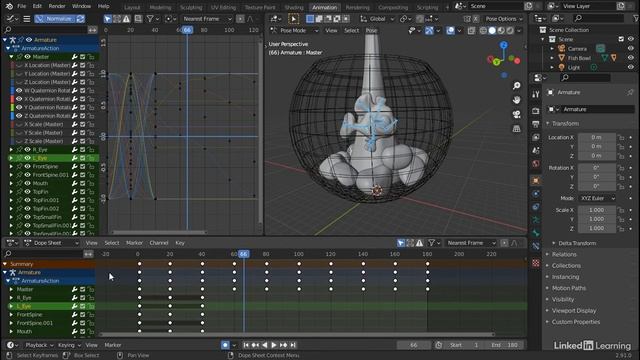
Task: Open the Render menu
Action: pos(57,6)
